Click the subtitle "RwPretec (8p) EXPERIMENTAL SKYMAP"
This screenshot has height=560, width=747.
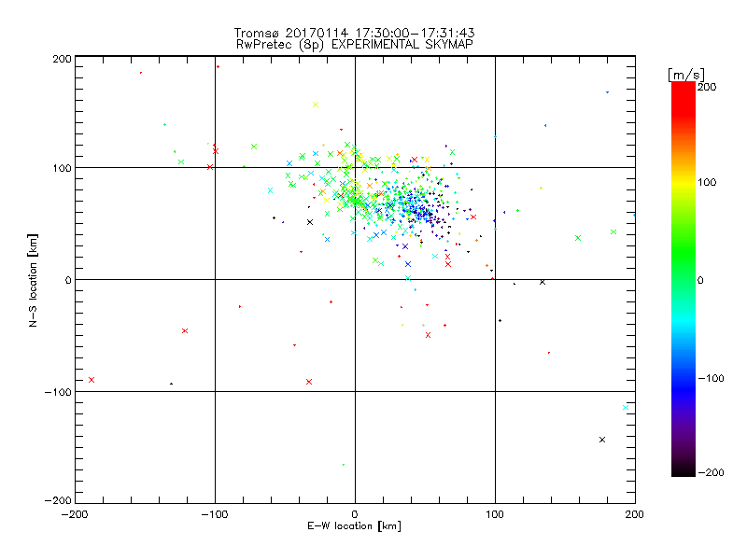[x=355, y=44]
